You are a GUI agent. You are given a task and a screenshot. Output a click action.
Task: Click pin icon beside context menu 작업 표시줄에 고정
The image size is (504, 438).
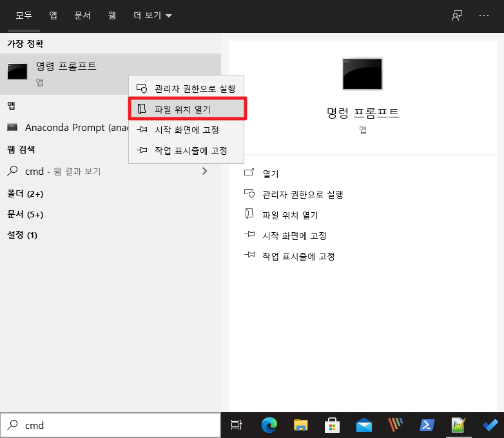pos(142,150)
